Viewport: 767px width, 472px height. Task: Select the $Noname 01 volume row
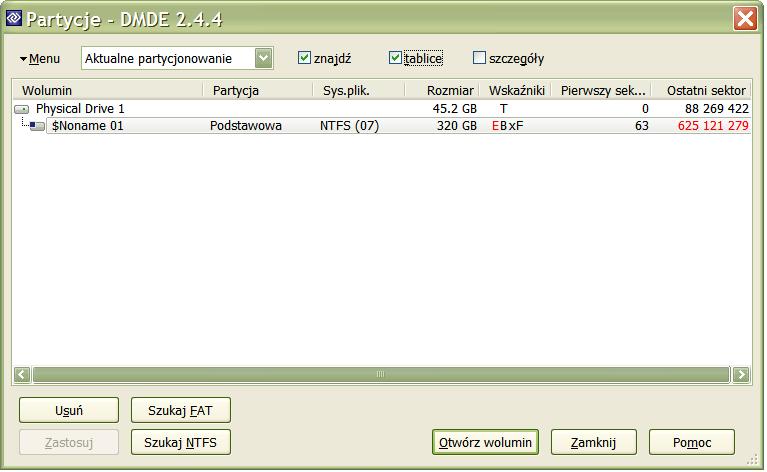[382, 126]
